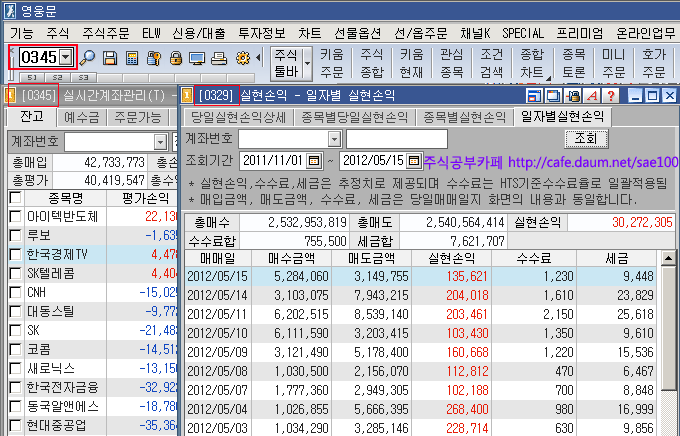680x436 pixels.
Task: Expand the 계좌번호 account dropdown
Action: pos(333,138)
